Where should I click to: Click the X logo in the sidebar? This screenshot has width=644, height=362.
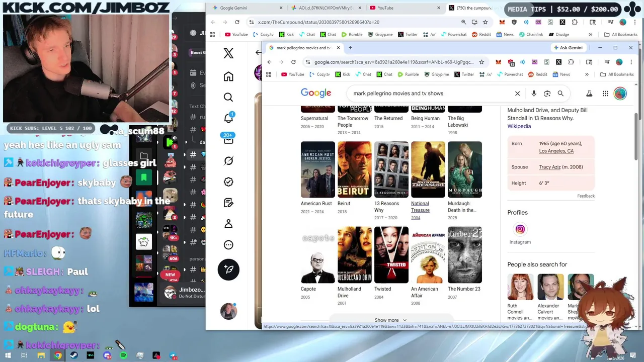coord(228,53)
